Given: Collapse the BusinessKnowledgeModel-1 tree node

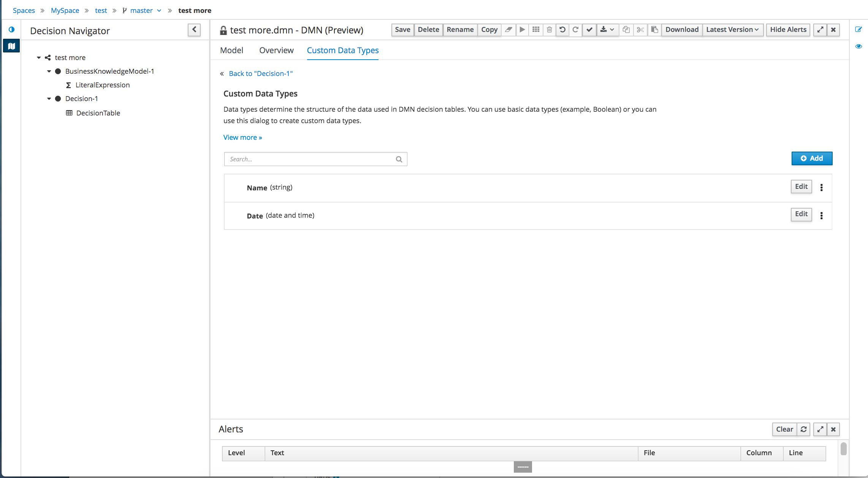Looking at the screenshot, I should [49, 71].
